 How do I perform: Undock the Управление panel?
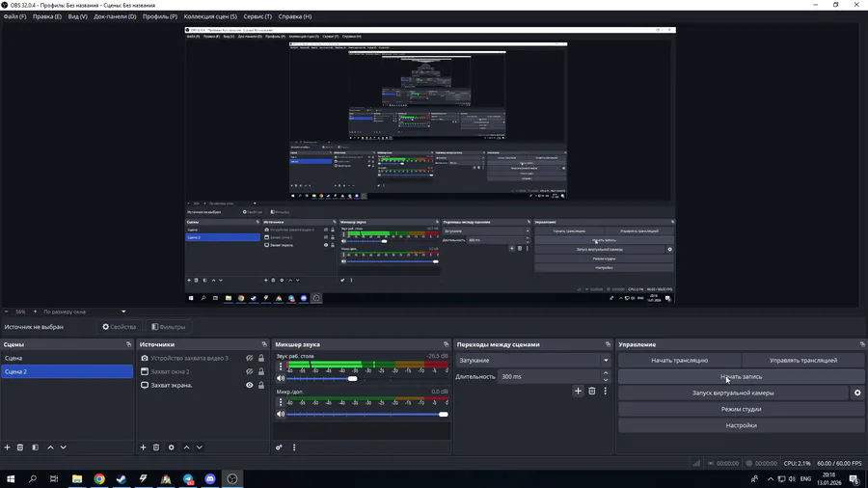862,344
